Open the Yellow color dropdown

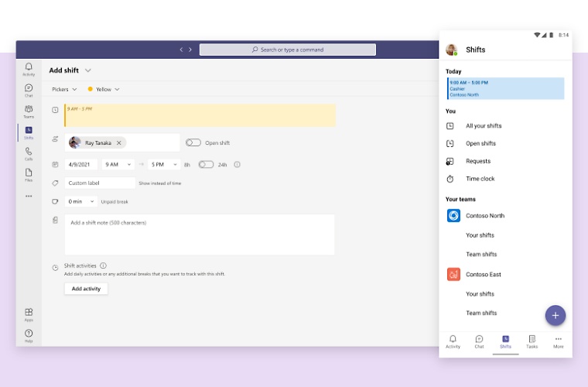tap(104, 89)
